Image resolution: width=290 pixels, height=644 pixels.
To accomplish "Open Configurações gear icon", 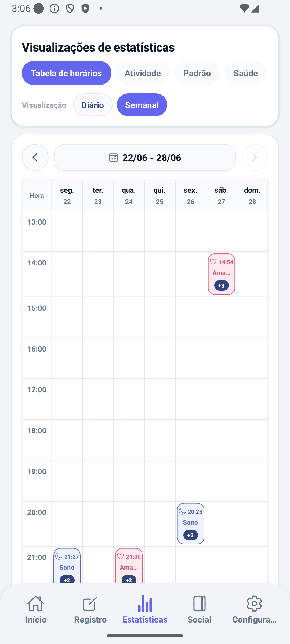I will pos(254,603).
